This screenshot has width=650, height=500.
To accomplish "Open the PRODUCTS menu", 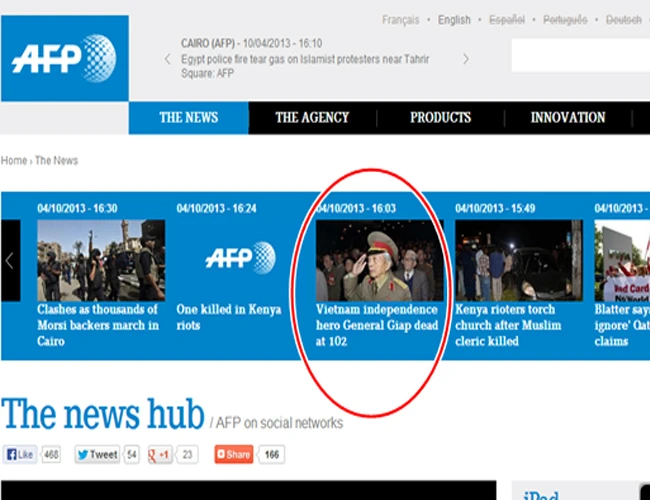I will click(x=440, y=118).
